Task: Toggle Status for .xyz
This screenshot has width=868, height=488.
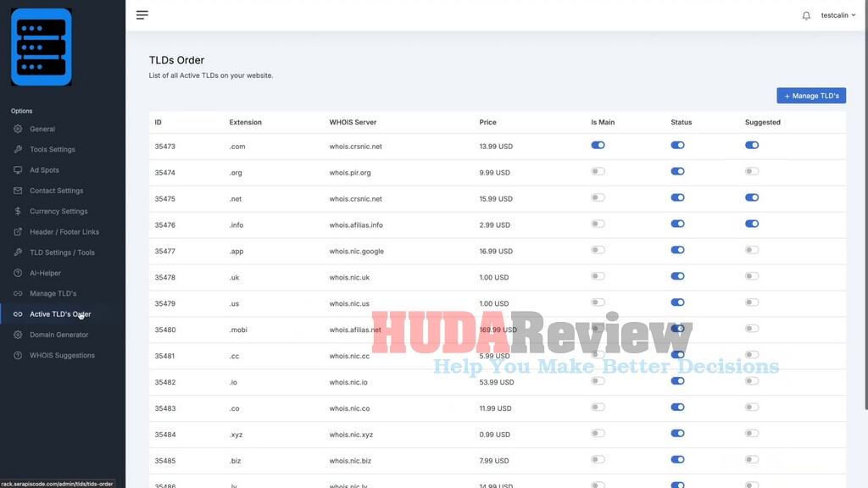Action: click(677, 433)
